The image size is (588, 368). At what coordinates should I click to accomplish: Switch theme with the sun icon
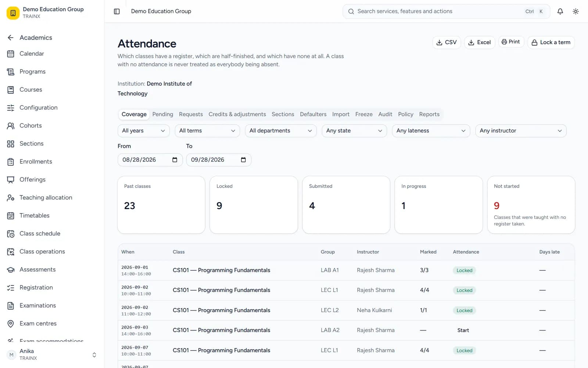coord(576,11)
